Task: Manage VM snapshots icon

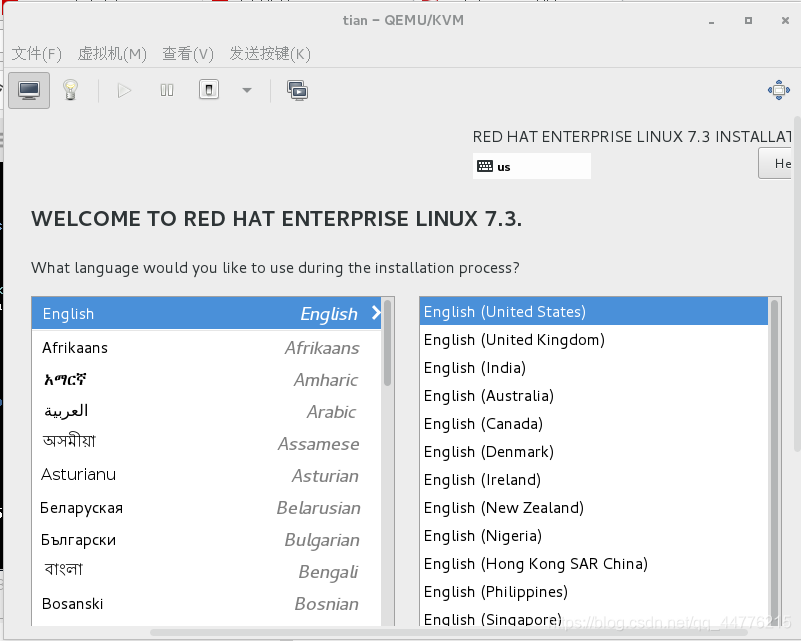Action: (297, 90)
